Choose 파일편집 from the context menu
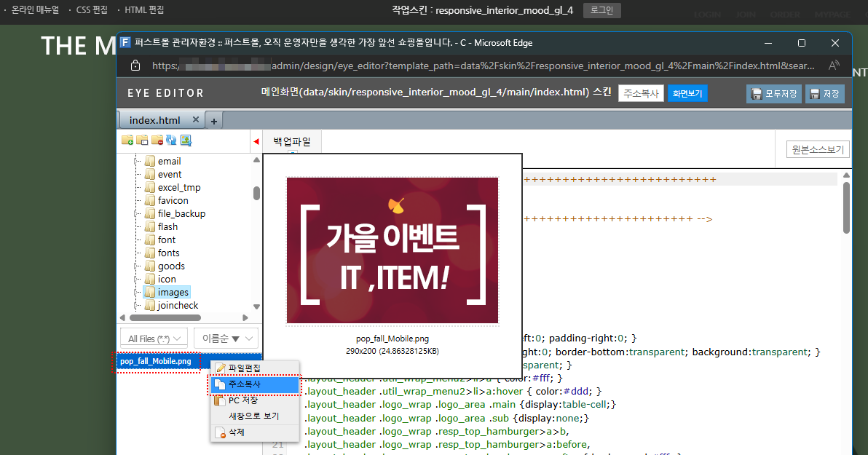The height and width of the screenshot is (455, 868). tap(255, 368)
